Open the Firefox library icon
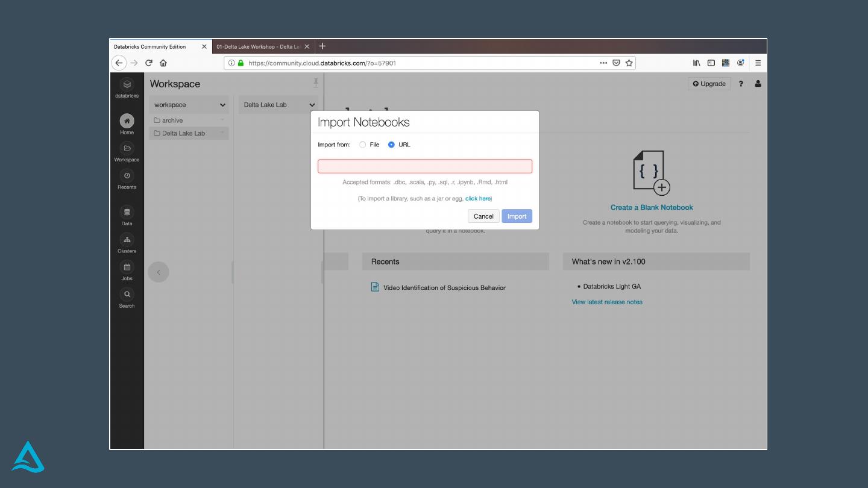Viewport: 868px width, 488px height. (696, 63)
